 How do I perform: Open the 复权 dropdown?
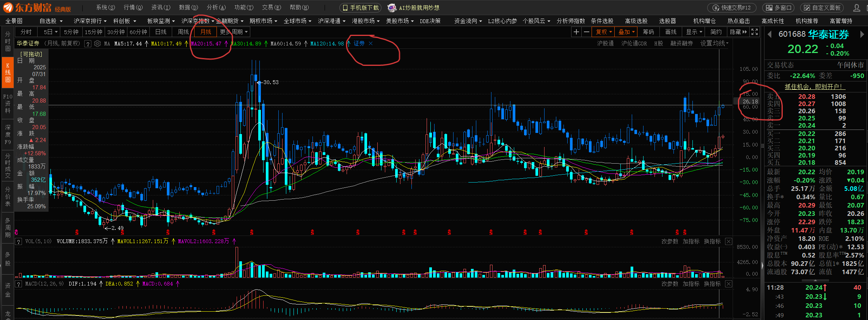(603, 32)
